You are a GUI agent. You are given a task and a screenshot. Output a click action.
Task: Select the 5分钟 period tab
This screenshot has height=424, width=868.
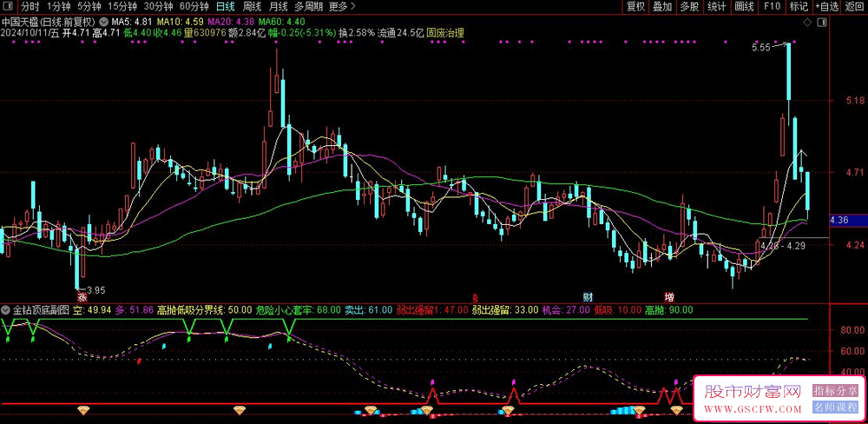[89, 7]
